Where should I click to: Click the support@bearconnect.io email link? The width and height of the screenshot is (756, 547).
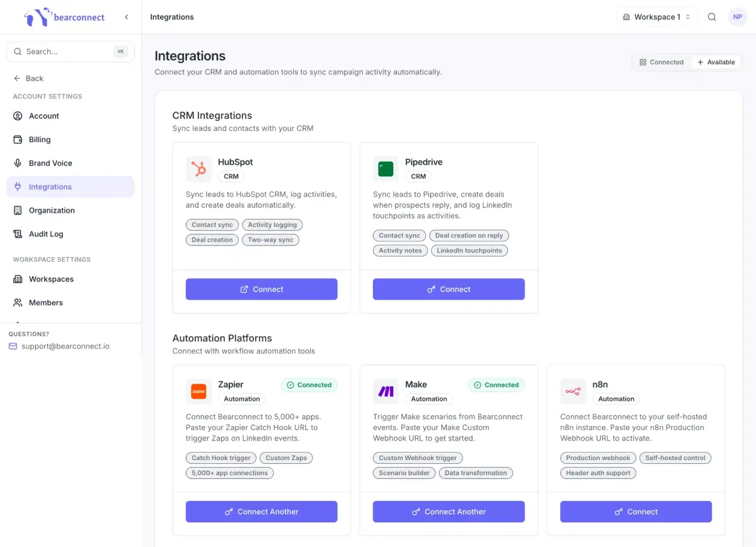point(66,346)
